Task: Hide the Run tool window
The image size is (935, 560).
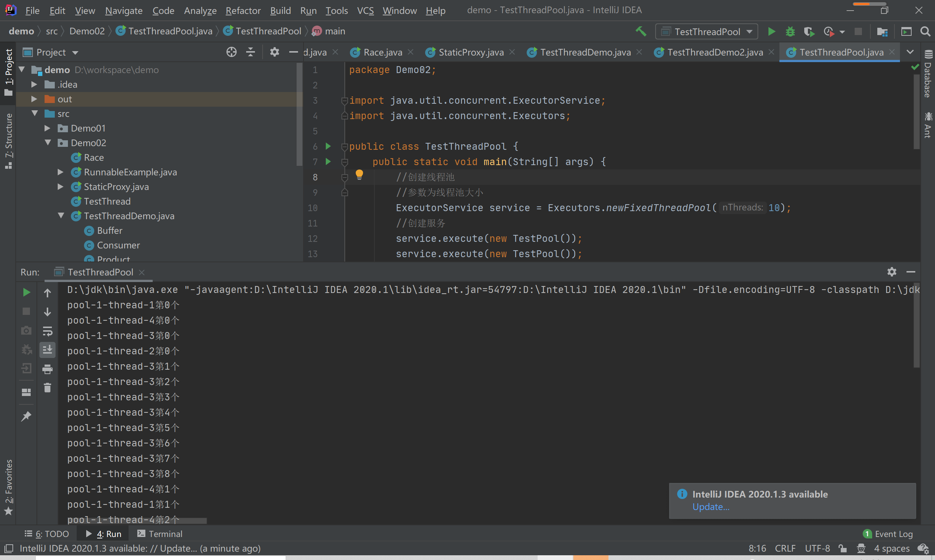Action: click(x=911, y=272)
